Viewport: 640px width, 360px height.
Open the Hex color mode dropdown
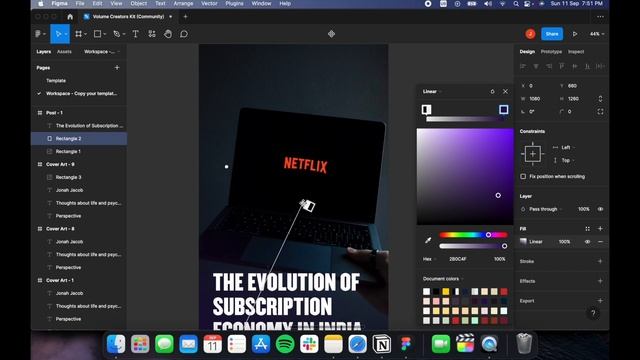point(429,259)
